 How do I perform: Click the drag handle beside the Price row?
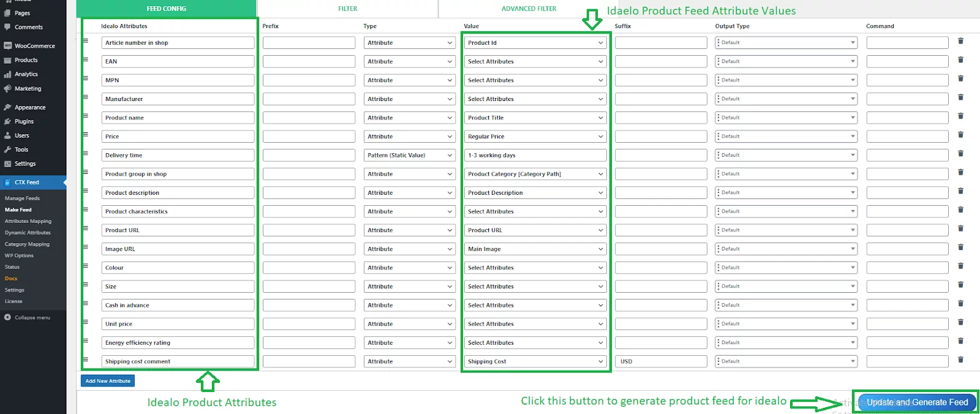86,135
